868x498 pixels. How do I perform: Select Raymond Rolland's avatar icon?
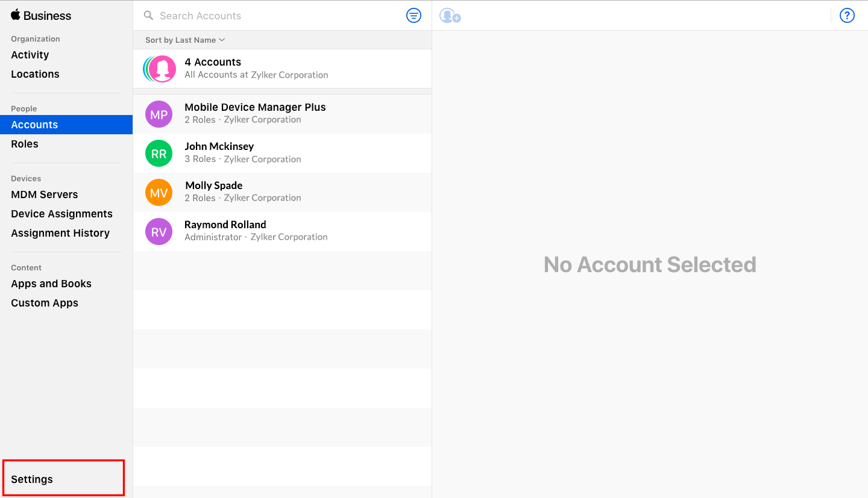tap(159, 231)
